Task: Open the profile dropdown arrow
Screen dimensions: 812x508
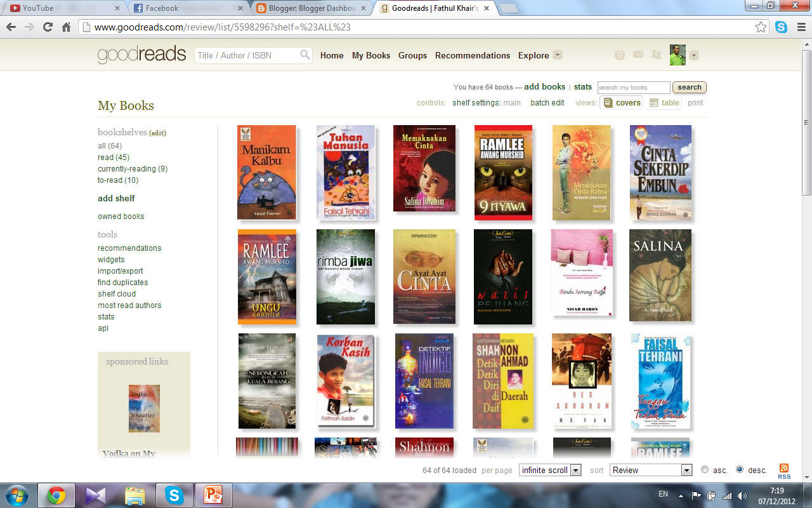Action: click(694, 55)
